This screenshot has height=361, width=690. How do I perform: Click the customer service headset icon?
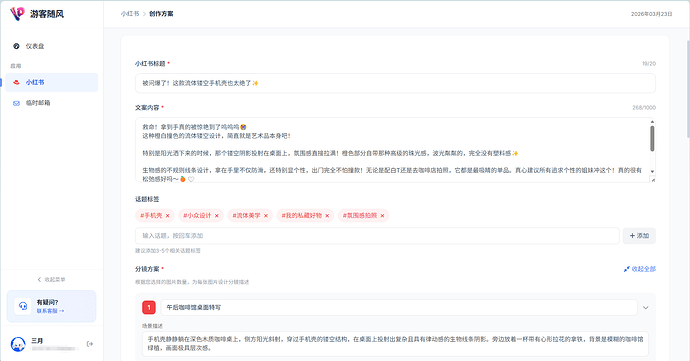22,306
